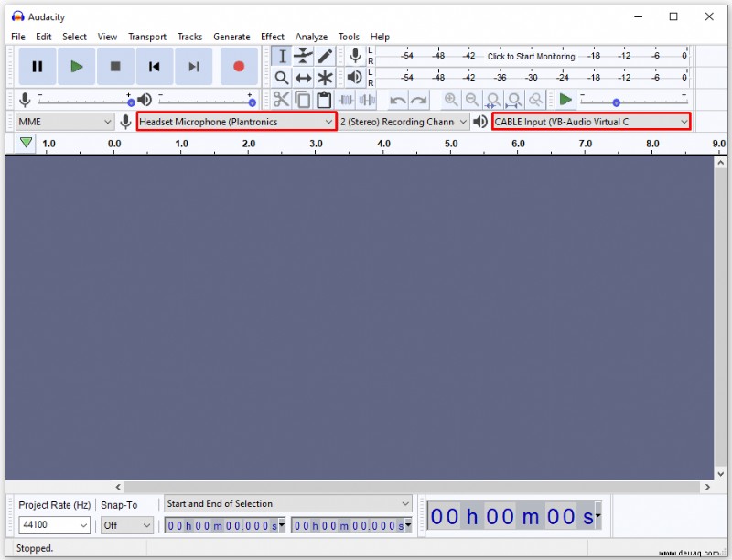This screenshot has height=560, width=732.
Task: Click the Redo arrow icon
Action: tap(419, 100)
